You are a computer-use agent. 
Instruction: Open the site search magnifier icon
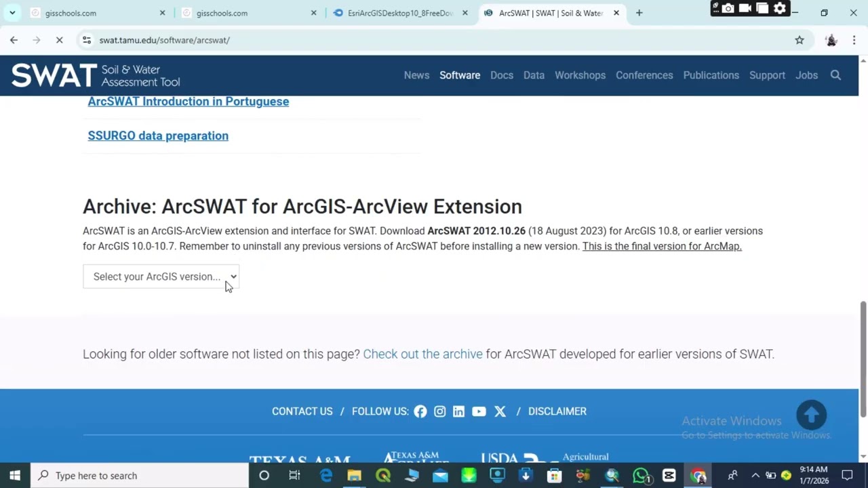point(835,75)
